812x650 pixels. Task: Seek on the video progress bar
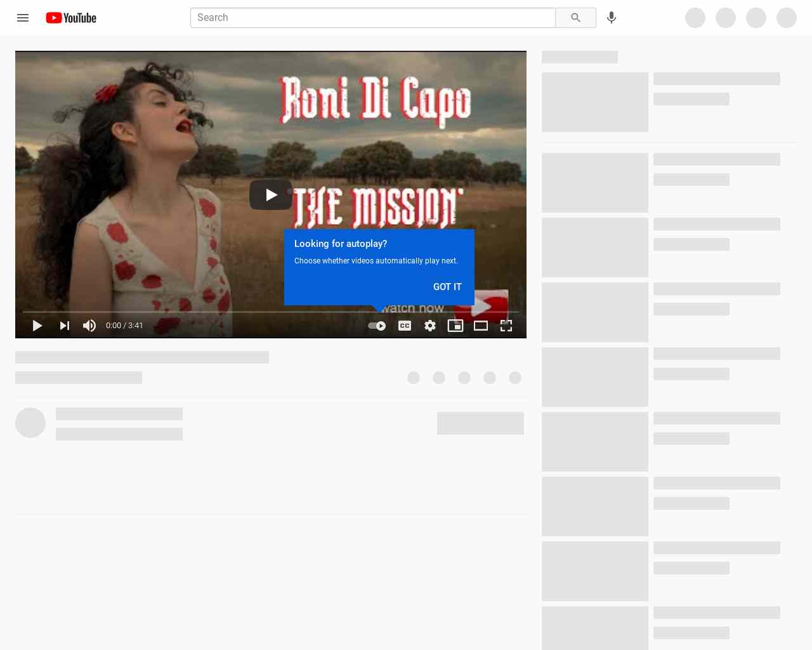pos(271,312)
